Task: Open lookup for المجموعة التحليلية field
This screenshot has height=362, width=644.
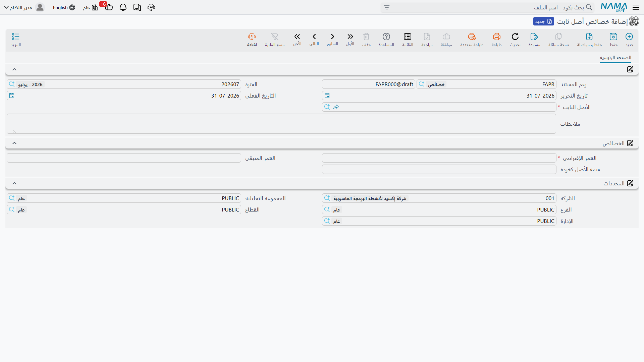Action: tap(12, 198)
